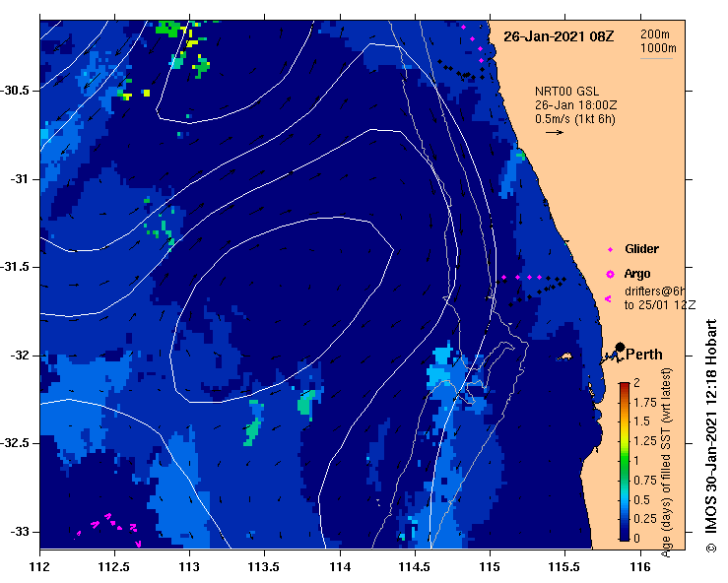The width and height of the screenshot is (728, 583).
Task: Click longitude axis label 113
Action: click(x=190, y=567)
